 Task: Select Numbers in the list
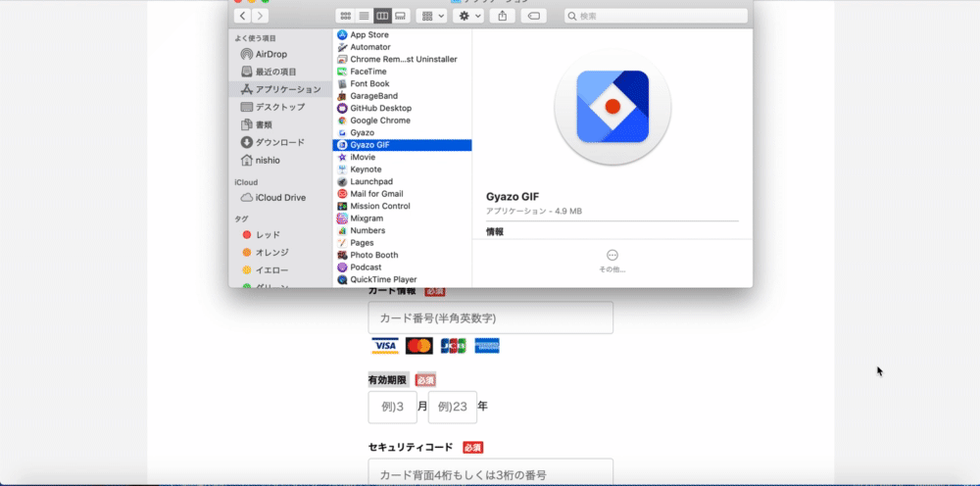coord(402,230)
